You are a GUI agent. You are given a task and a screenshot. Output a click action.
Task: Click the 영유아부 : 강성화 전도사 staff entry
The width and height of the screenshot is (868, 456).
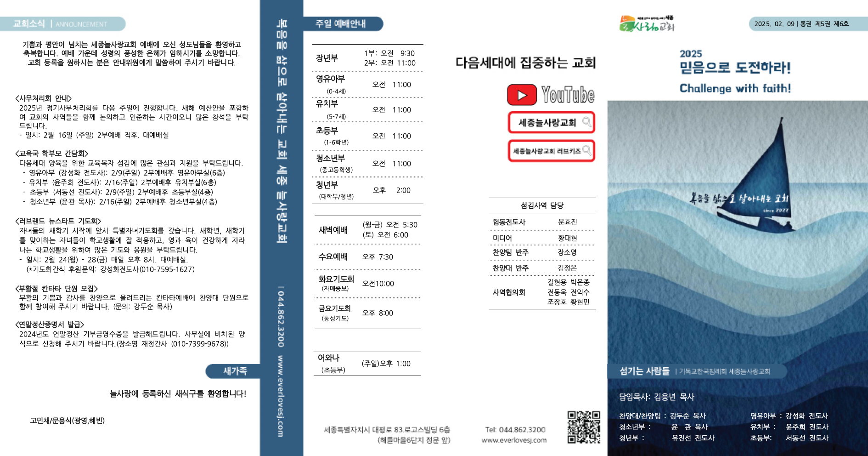789,416
